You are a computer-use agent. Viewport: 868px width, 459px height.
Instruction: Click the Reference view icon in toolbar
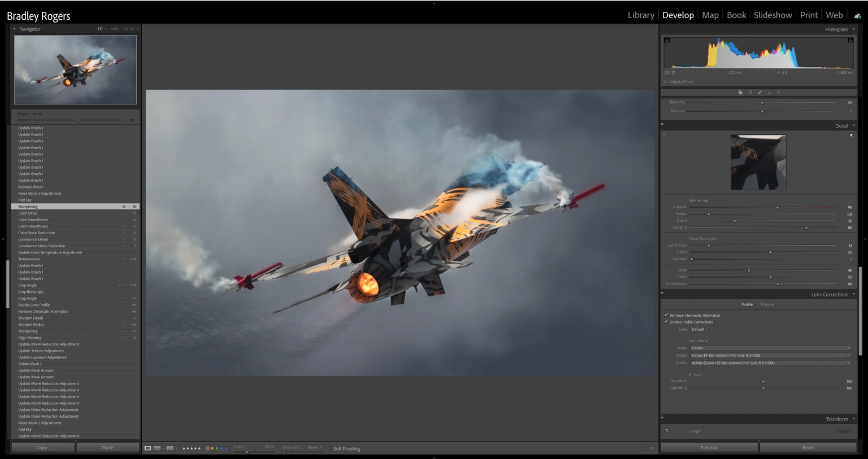[157, 448]
